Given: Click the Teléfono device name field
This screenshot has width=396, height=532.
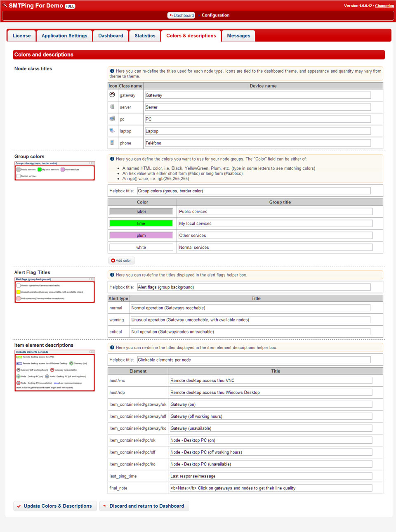Looking at the screenshot, I should click(x=257, y=142).
